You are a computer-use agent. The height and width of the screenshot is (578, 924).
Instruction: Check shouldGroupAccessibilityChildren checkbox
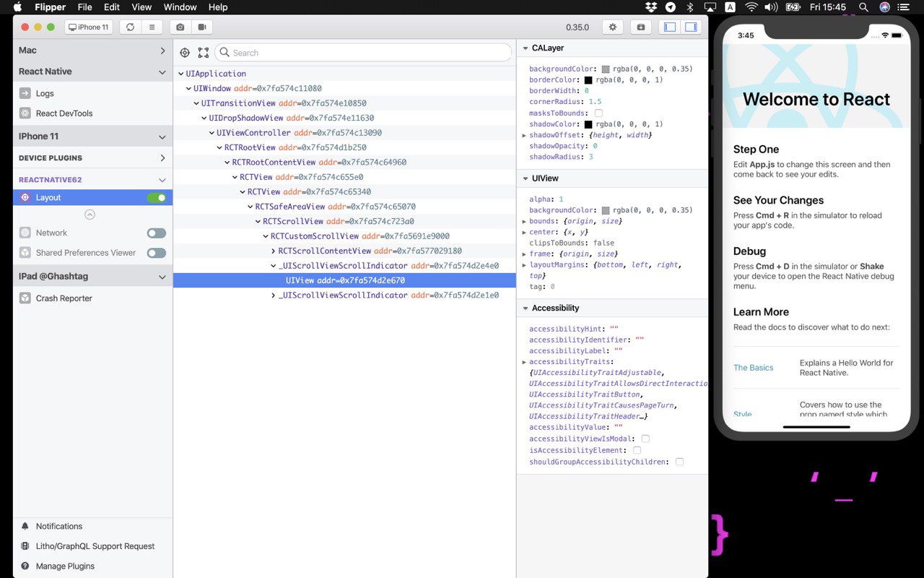(x=679, y=462)
